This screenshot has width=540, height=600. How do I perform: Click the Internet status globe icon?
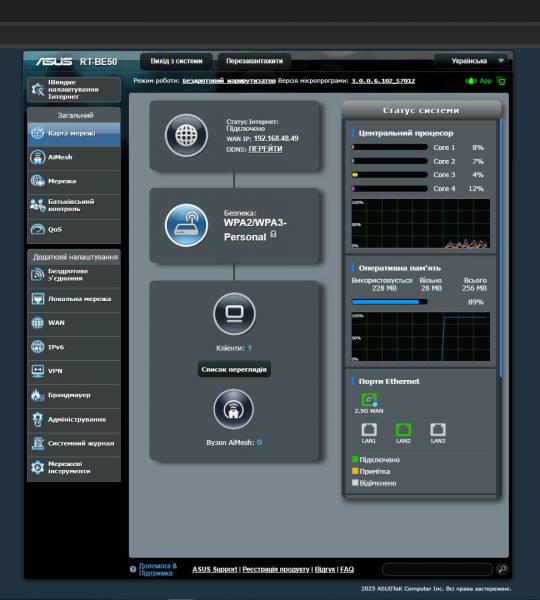[186, 135]
